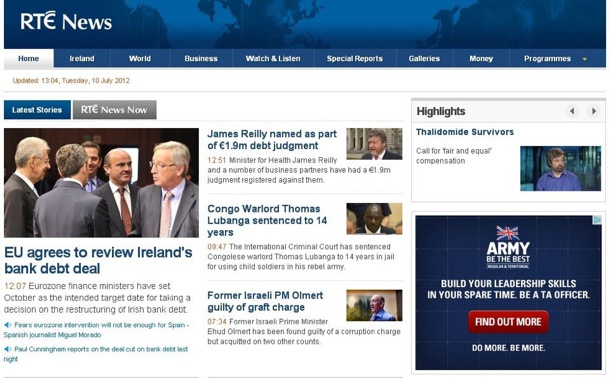Screen dimensions: 610x378
Task: Open the Special Reports section
Action: (355, 59)
